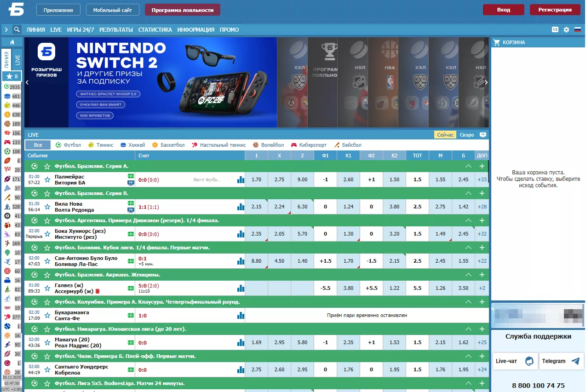586x392 pixels.
Task: Open the search magnifier icon
Action: point(17,29)
